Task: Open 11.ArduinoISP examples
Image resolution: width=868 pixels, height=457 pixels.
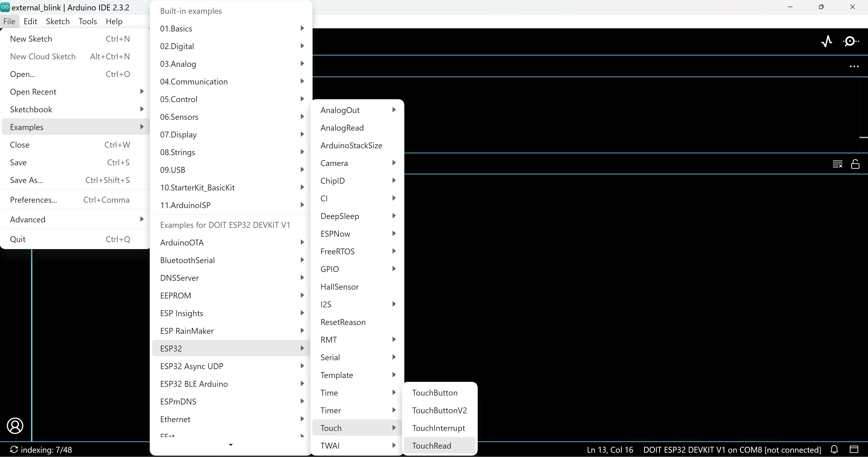Action: pyautogui.click(x=231, y=205)
